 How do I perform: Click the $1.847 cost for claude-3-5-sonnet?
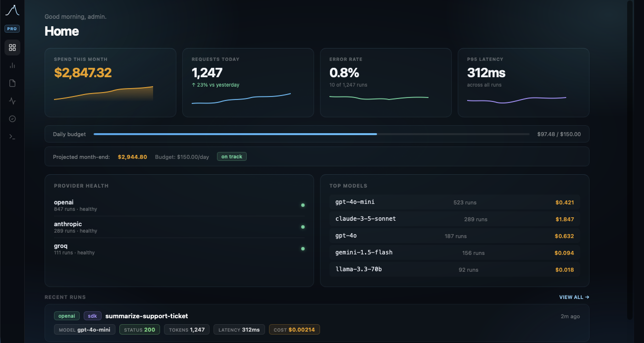[x=565, y=219]
